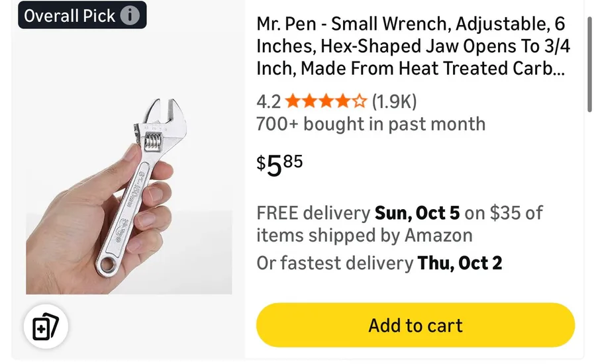Screen dimensions: 596x364
Task: Click the $5.85 price
Action: coord(279,165)
